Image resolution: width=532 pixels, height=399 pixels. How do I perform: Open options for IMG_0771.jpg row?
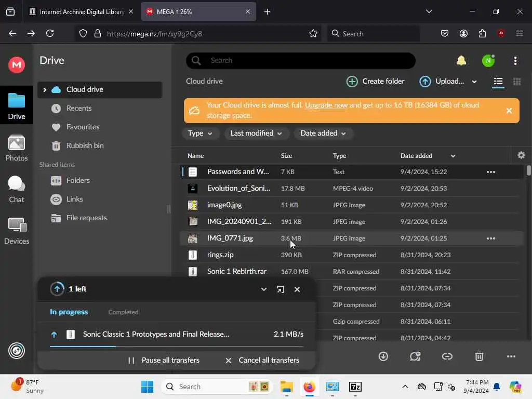pos(491,238)
